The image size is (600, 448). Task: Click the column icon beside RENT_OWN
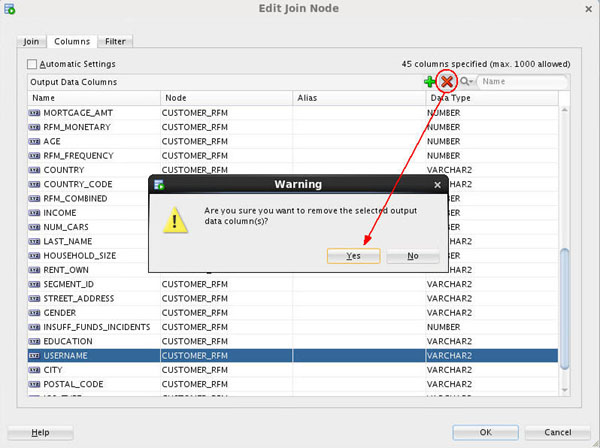[34, 270]
